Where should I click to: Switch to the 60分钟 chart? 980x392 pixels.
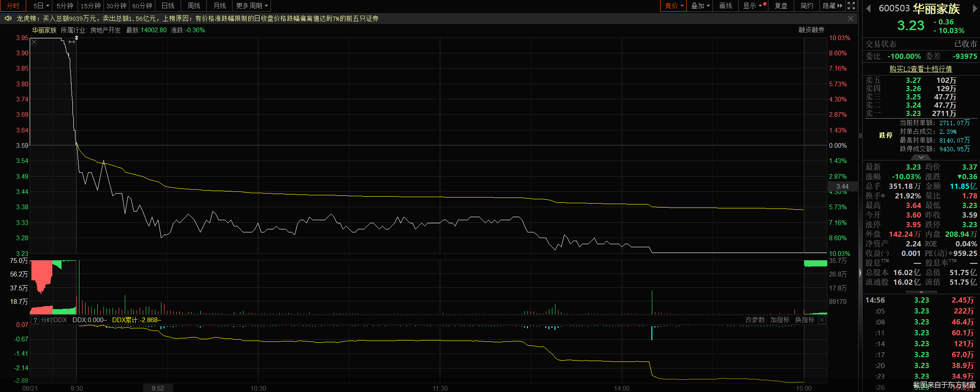(x=142, y=6)
